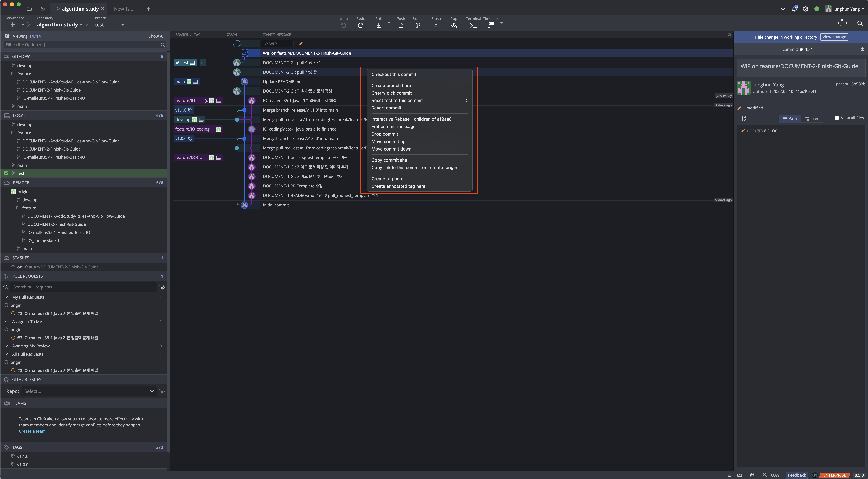Viewport: 868px width, 479px height.
Task: Select the stash on feature/DOCUMENT-2-Finish-Git-Guide
Action: pyautogui.click(x=58, y=267)
